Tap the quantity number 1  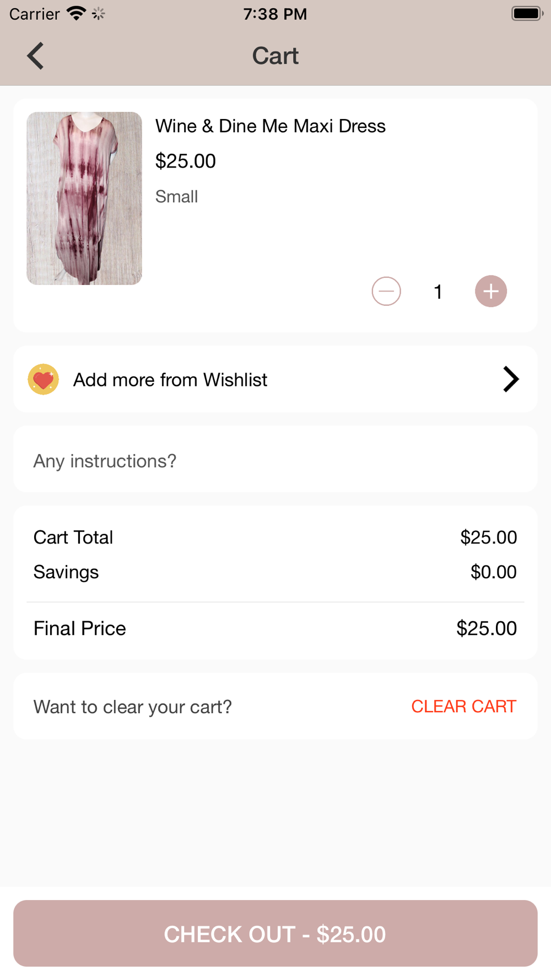(438, 292)
